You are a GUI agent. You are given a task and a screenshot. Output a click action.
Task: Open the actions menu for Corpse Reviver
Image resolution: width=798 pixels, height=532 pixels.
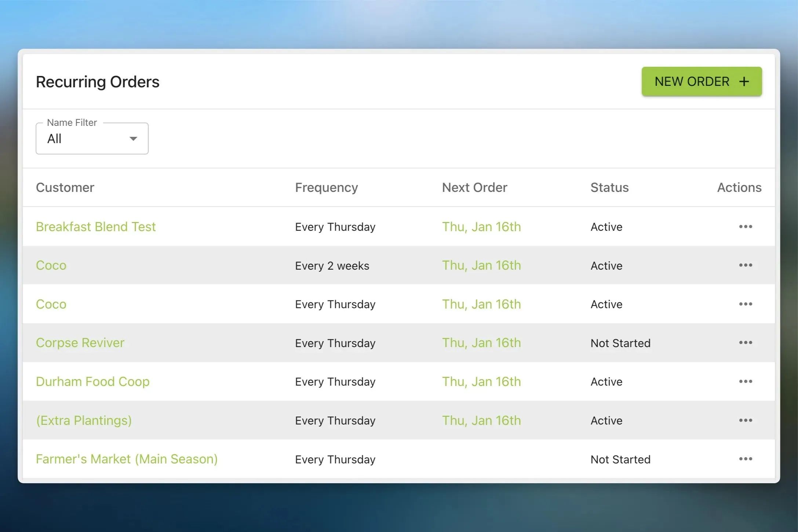click(x=746, y=343)
